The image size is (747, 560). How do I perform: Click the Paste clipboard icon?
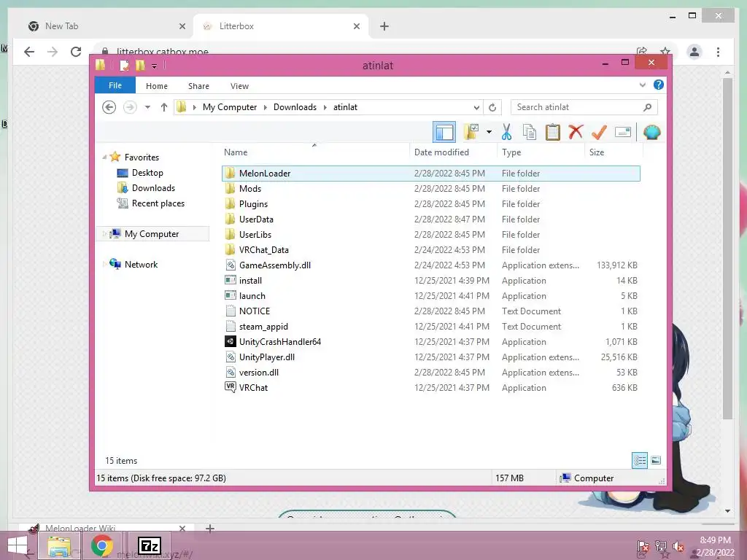pyautogui.click(x=553, y=132)
